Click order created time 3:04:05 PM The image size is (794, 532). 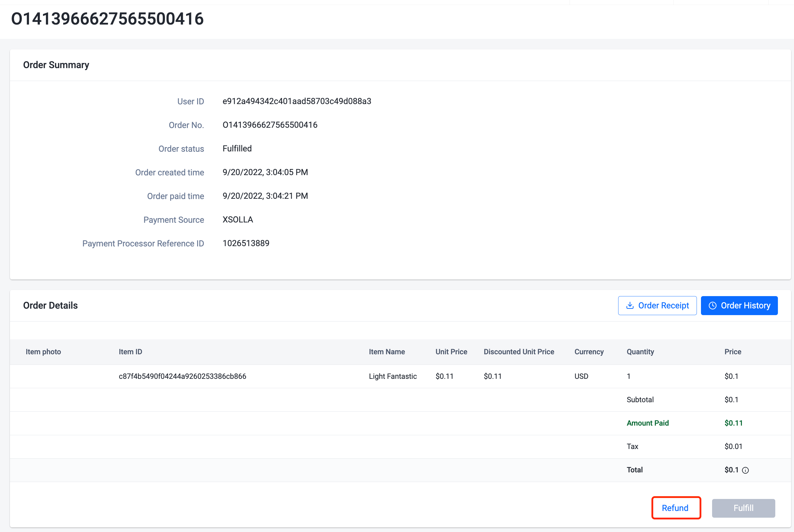(265, 172)
